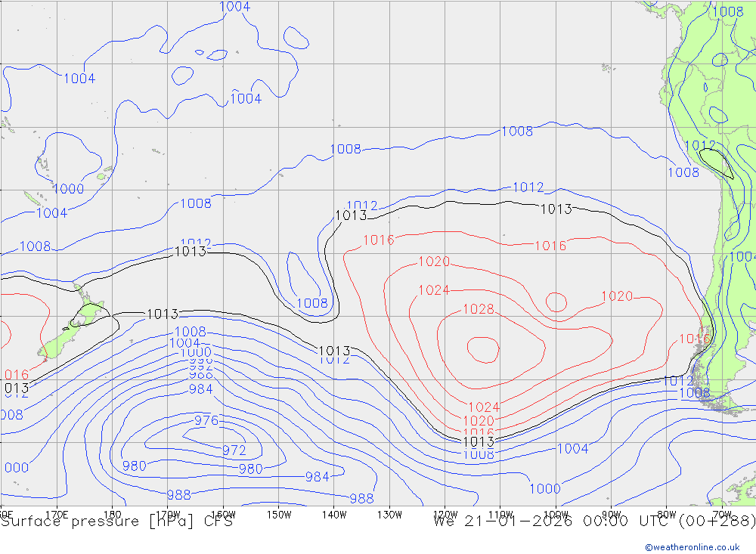Click the 150W longitude label

click(x=279, y=515)
